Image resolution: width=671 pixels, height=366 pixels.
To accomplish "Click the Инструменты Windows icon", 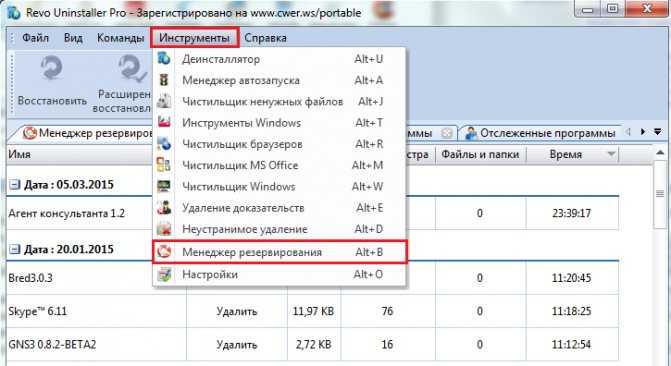I will (x=164, y=122).
